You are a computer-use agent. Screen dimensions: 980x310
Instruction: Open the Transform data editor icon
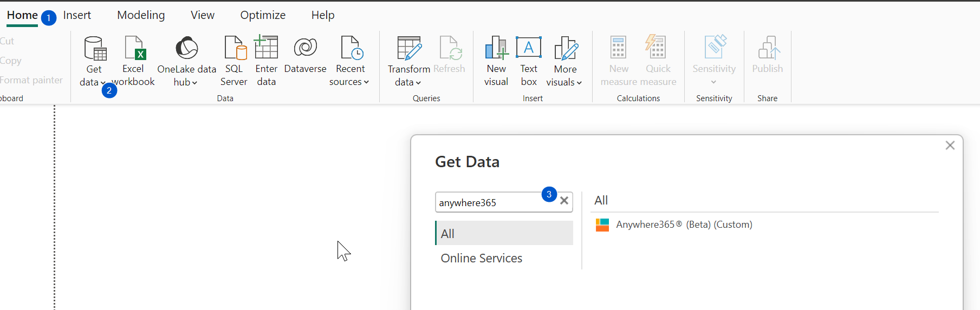409,48
